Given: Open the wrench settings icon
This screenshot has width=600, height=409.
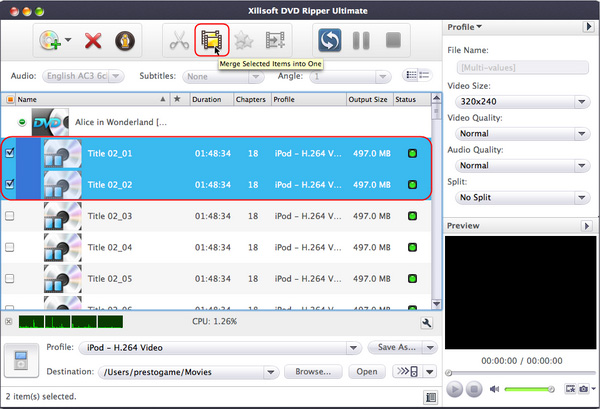Looking at the screenshot, I should click(x=426, y=323).
